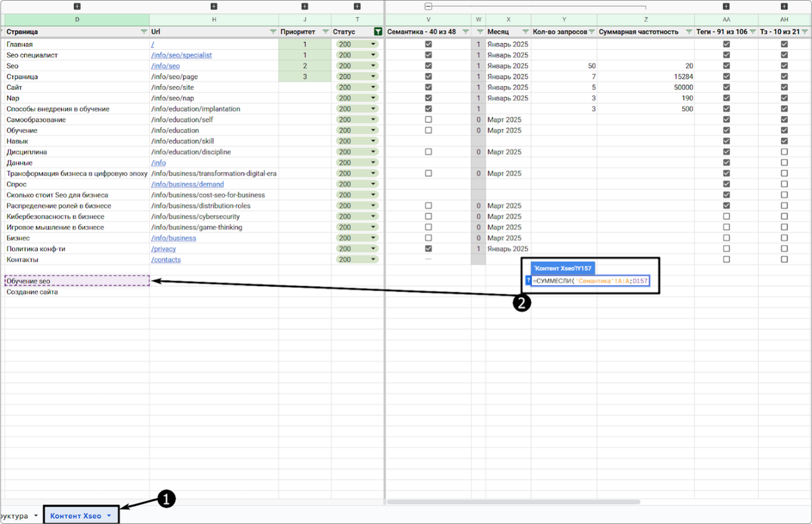Select column Y by its header letter

564,20
